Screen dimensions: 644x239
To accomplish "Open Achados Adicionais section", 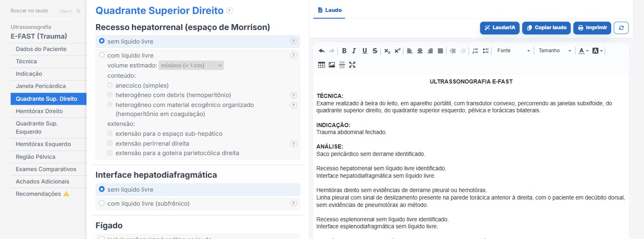I will 48,181.
